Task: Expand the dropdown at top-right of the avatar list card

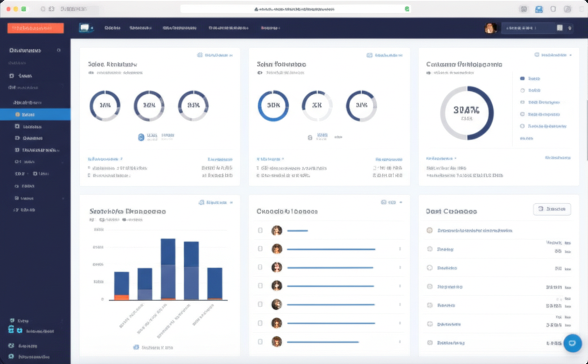Action: point(392,203)
